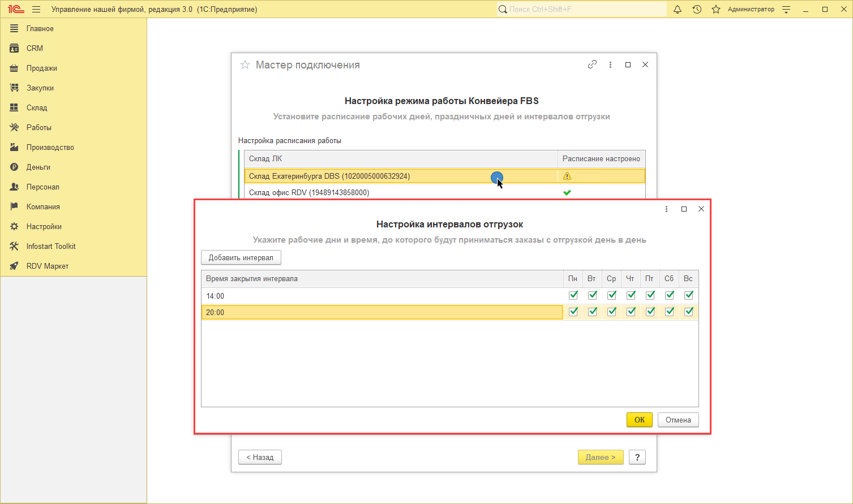Click green checkmark for Склад офис RDV
Image resolution: width=853 pixels, height=504 pixels.
pyautogui.click(x=567, y=193)
